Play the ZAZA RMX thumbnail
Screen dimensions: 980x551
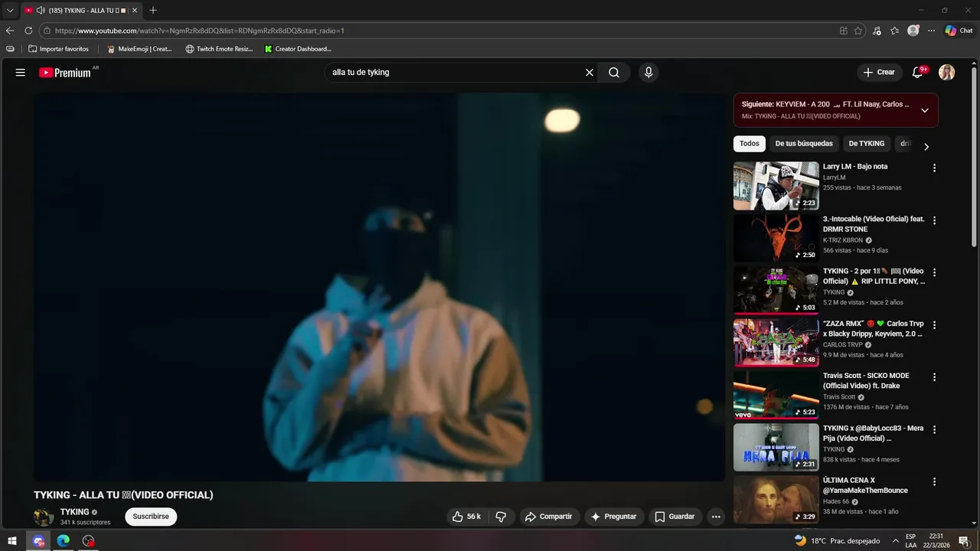pos(776,342)
